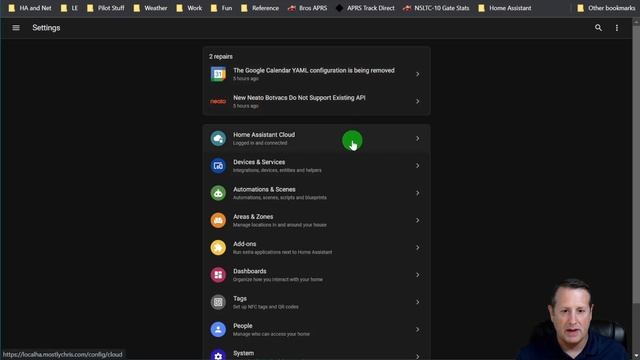Click the chevron for Add-ons
640x360 pixels.
tap(418, 248)
